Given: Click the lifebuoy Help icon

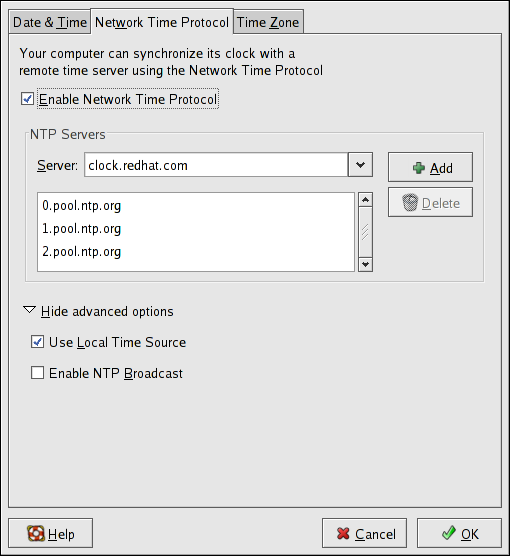Looking at the screenshot, I should tap(36, 533).
